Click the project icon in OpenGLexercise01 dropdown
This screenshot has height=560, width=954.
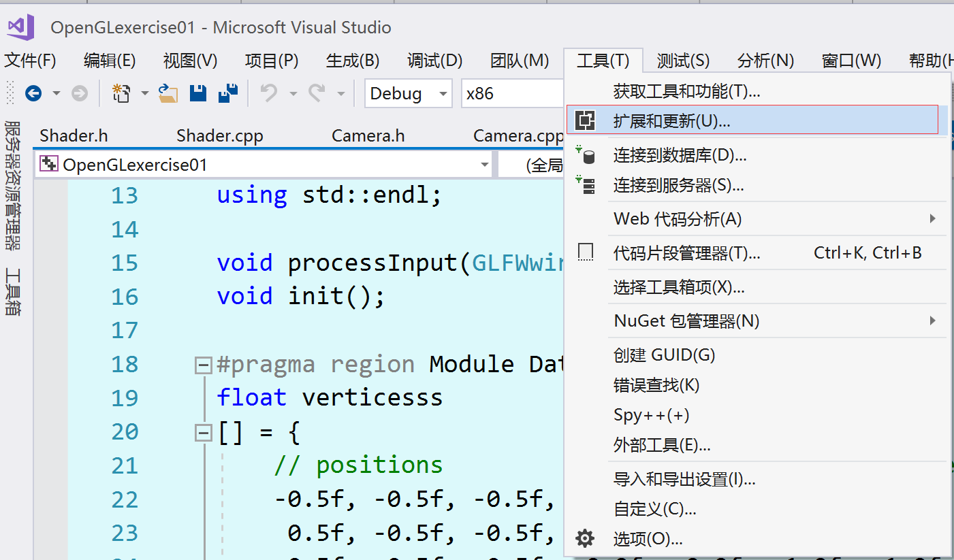[49, 164]
